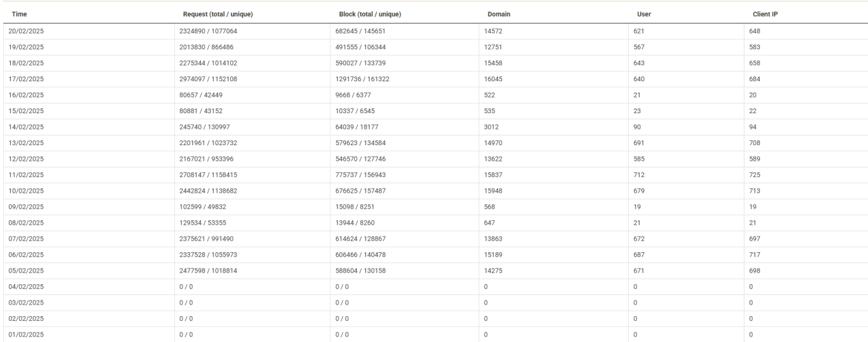Click the Time column header

pos(19,14)
